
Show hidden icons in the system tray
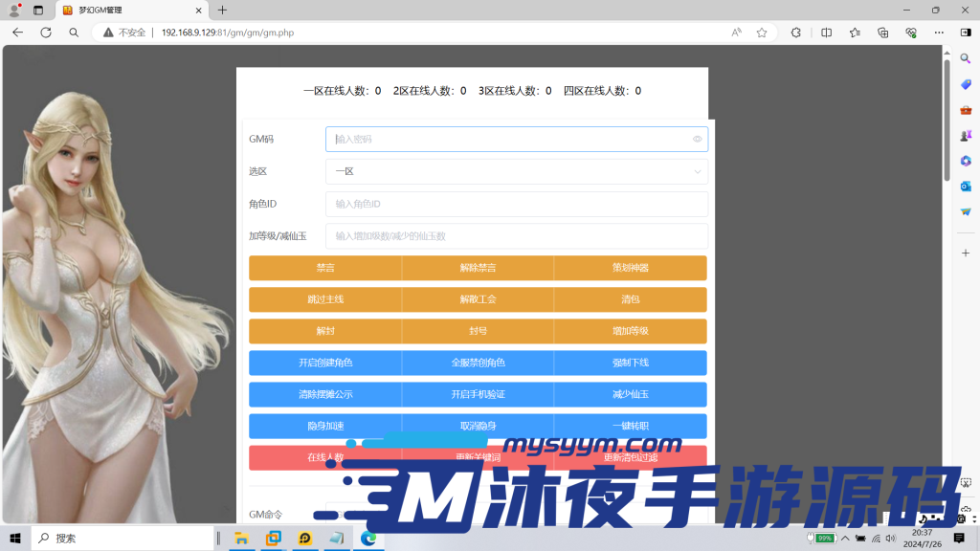pos(844,538)
